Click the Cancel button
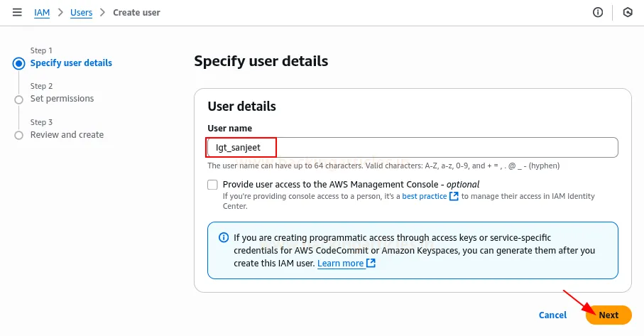 click(552, 315)
